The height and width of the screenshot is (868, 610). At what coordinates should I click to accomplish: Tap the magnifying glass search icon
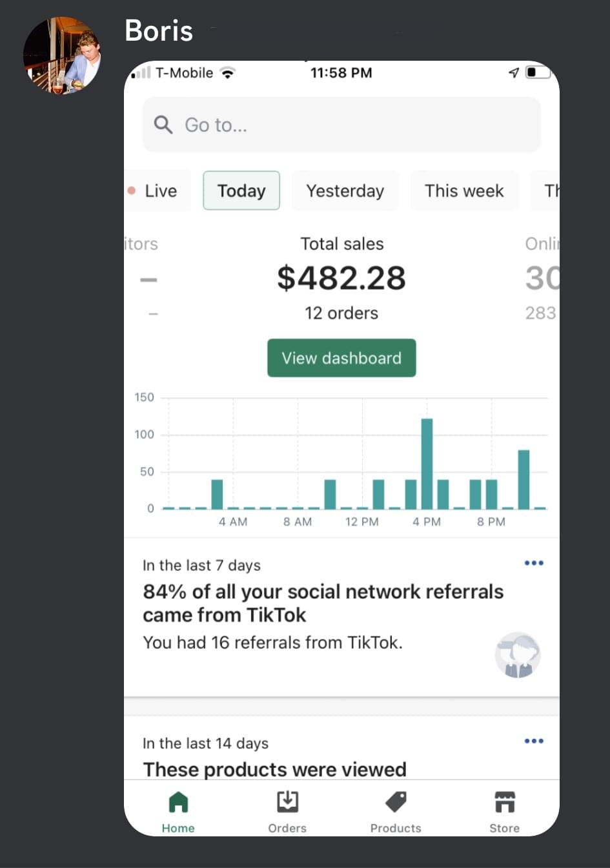point(163,125)
